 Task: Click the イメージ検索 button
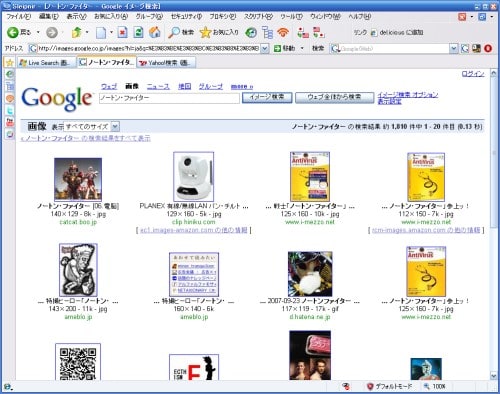[267, 97]
